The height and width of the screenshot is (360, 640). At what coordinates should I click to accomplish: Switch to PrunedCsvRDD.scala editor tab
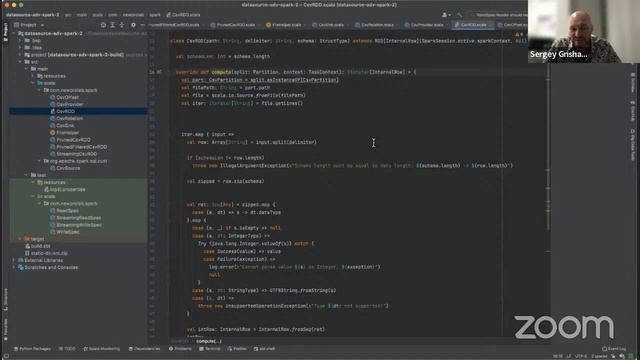tap(233, 25)
